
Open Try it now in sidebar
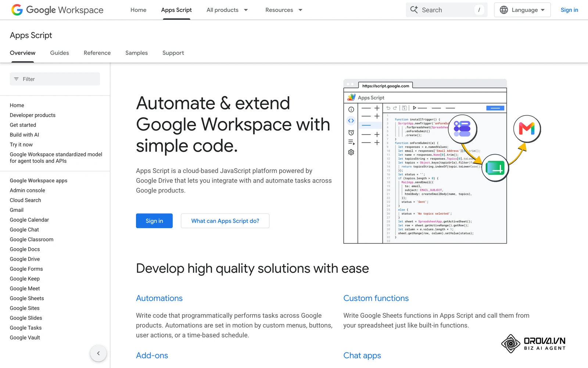[21, 145]
